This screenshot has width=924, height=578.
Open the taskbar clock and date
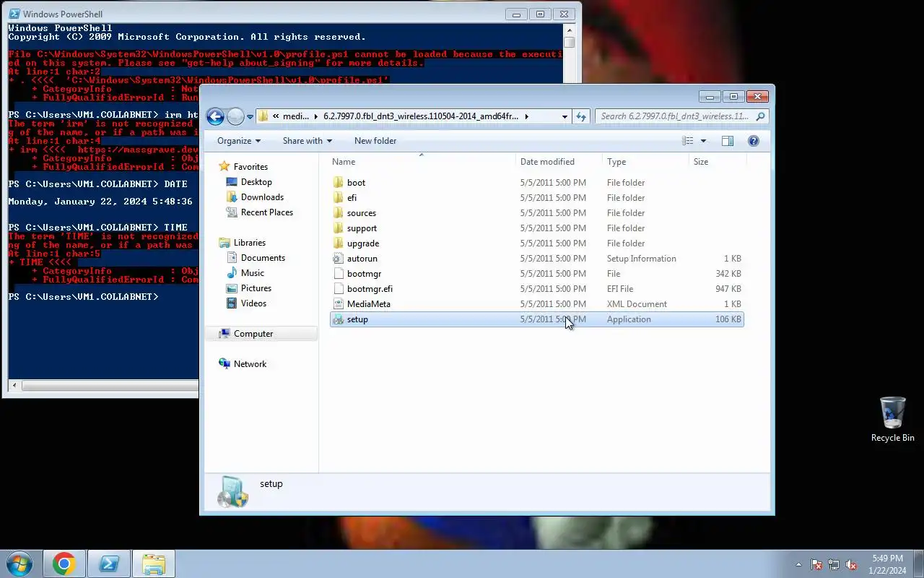click(x=887, y=564)
